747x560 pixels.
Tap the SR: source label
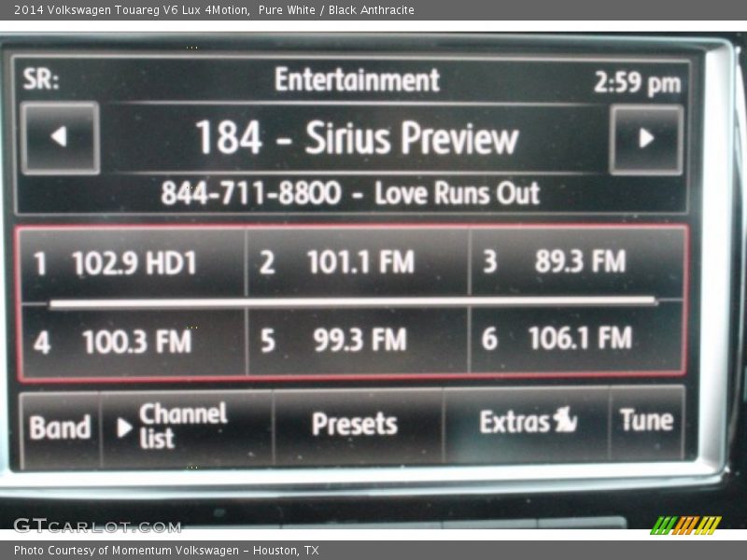coord(41,78)
